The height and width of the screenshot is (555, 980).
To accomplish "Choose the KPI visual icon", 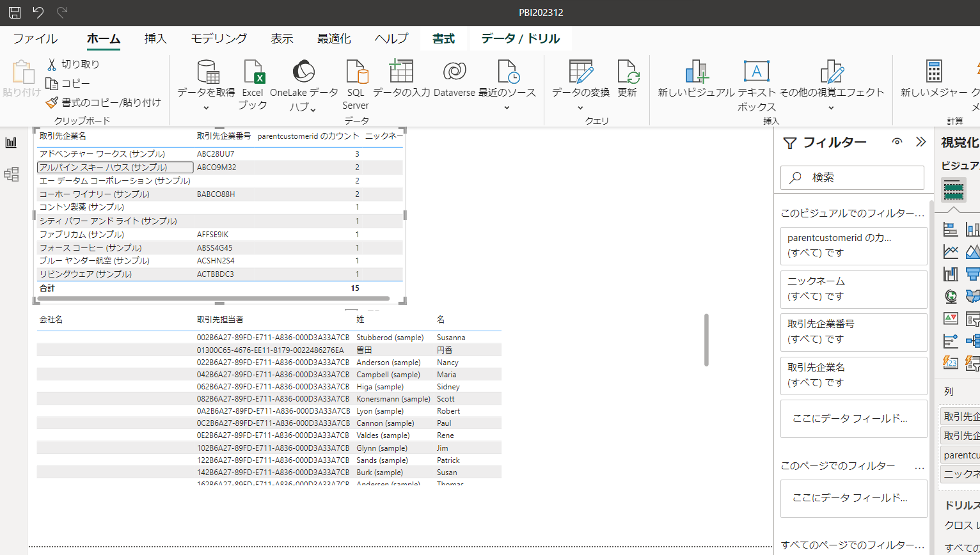I will (951, 318).
